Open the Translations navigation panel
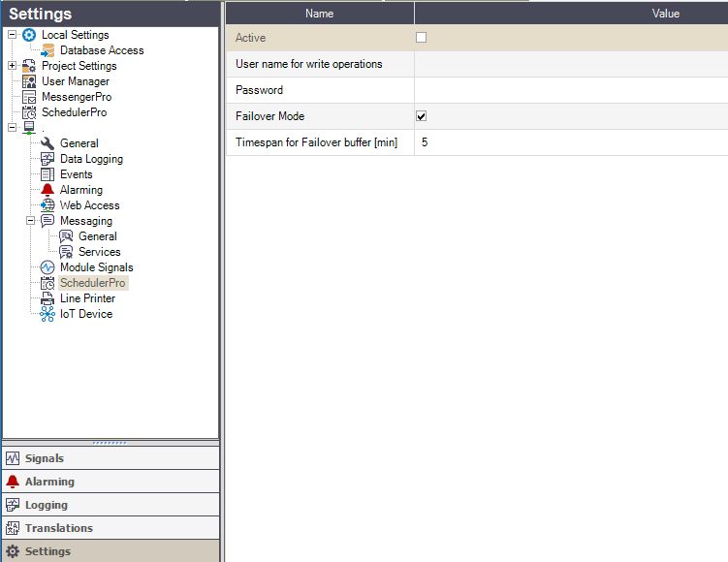The width and height of the screenshot is (728, 562). tap(111, 528)
